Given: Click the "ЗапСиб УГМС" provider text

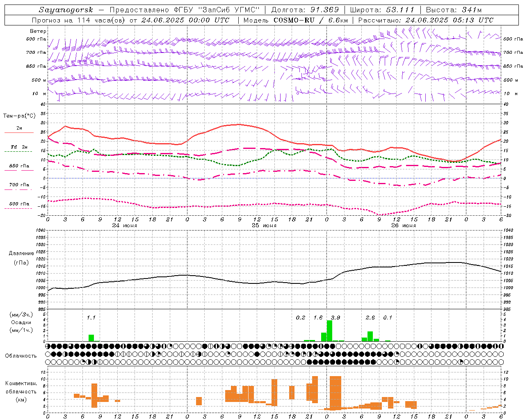Looking at the screenshot, I should (x=229, y=10).
